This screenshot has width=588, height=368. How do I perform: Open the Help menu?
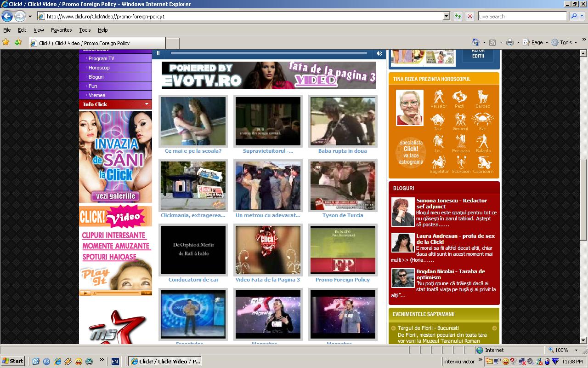point(102,30)
